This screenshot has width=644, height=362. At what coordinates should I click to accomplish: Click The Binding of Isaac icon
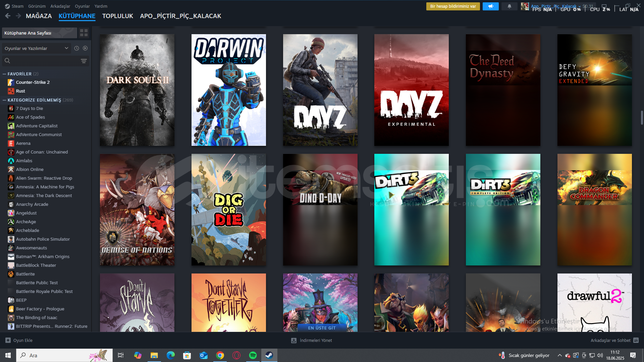click(x=11, y=317)
